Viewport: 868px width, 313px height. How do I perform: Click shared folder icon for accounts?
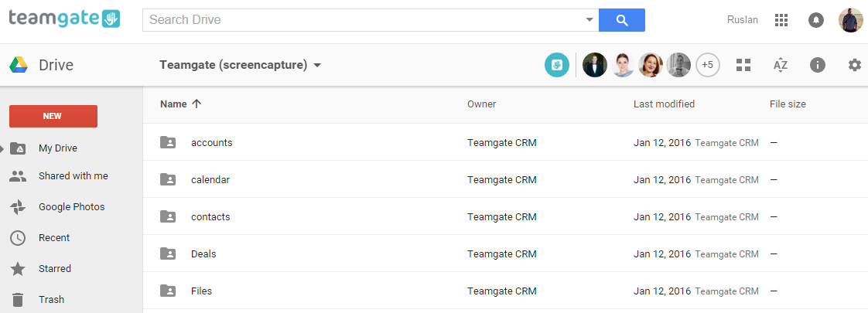(x=168, y=142)
